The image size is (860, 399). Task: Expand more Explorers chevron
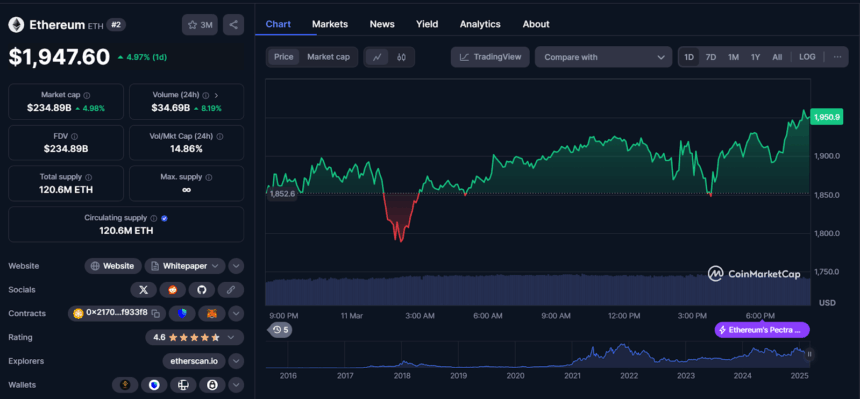click(236, 361)
